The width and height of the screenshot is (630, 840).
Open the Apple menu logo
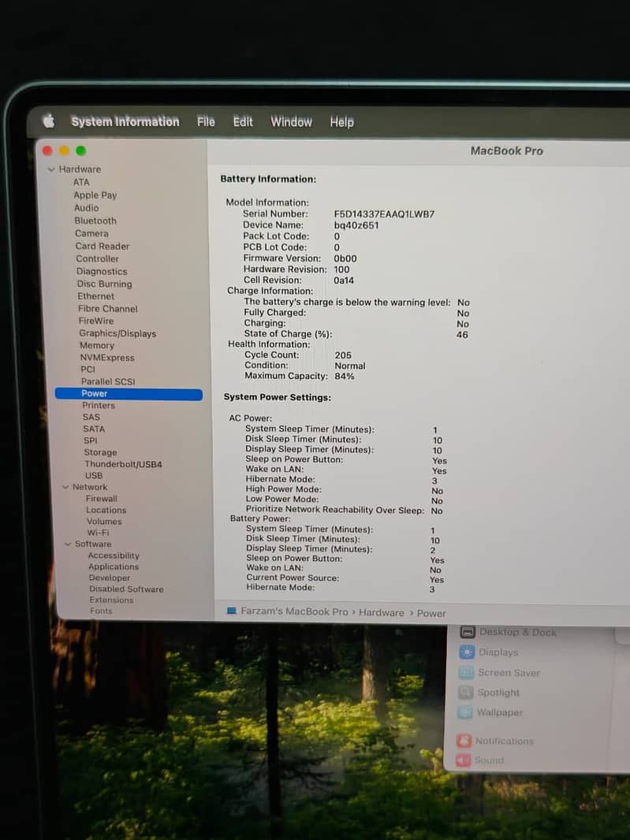49,121
